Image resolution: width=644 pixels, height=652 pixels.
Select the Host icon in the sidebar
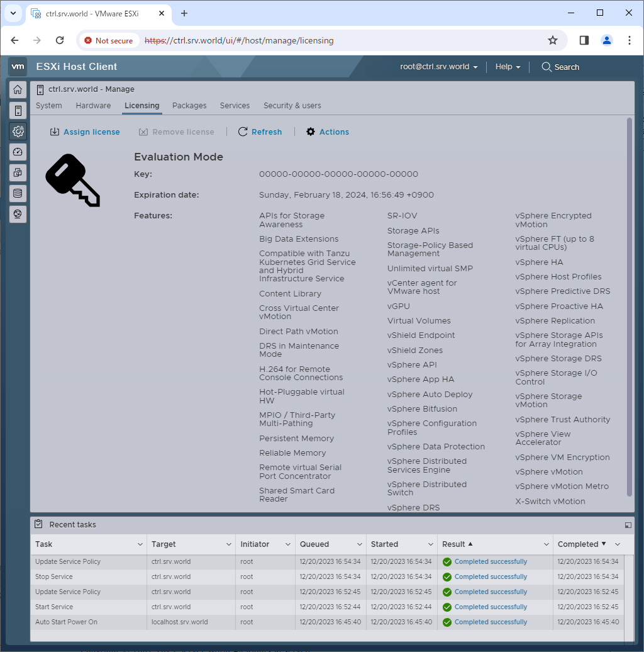[18, 110]
